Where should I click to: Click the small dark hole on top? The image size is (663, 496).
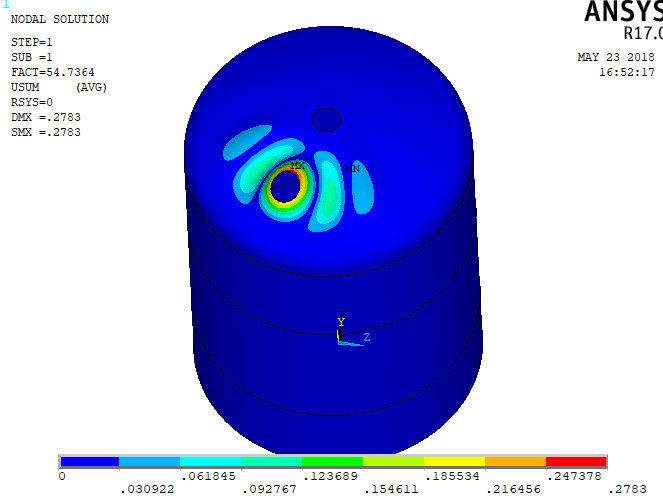point(327,120)
